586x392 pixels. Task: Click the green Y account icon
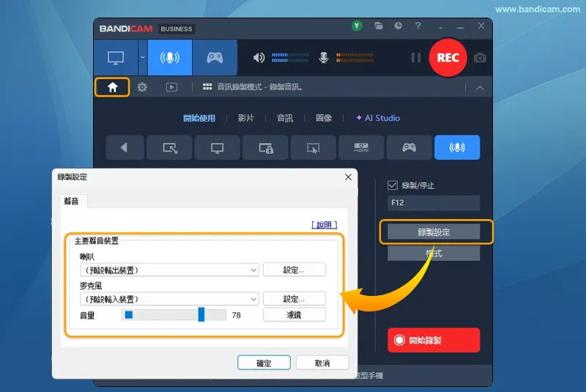coord(357,26)
